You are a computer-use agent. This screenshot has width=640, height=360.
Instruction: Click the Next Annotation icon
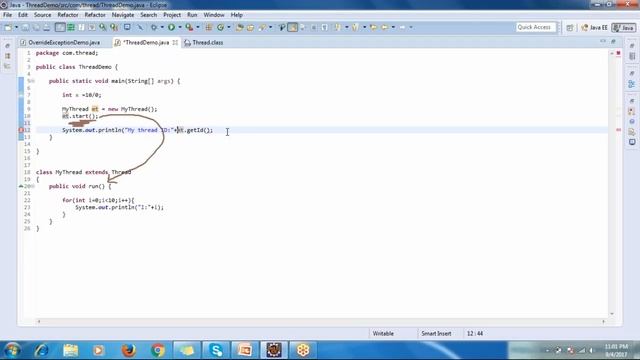point(338,27)
